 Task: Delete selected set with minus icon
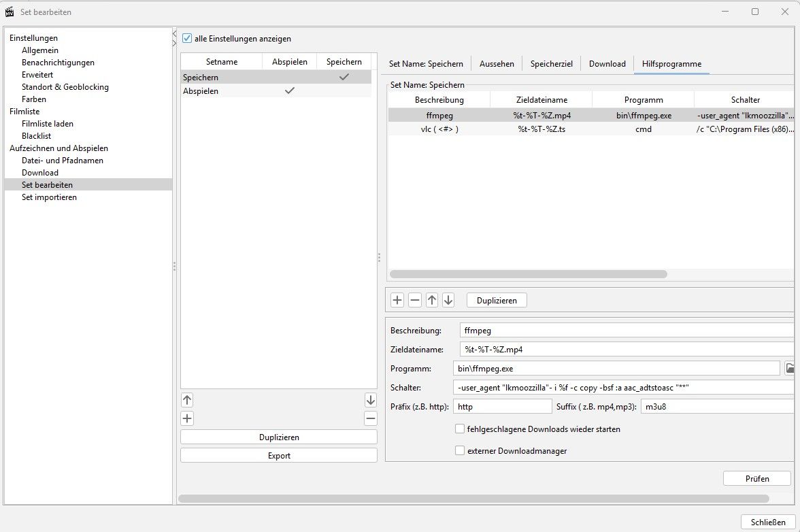click(370, 419)
